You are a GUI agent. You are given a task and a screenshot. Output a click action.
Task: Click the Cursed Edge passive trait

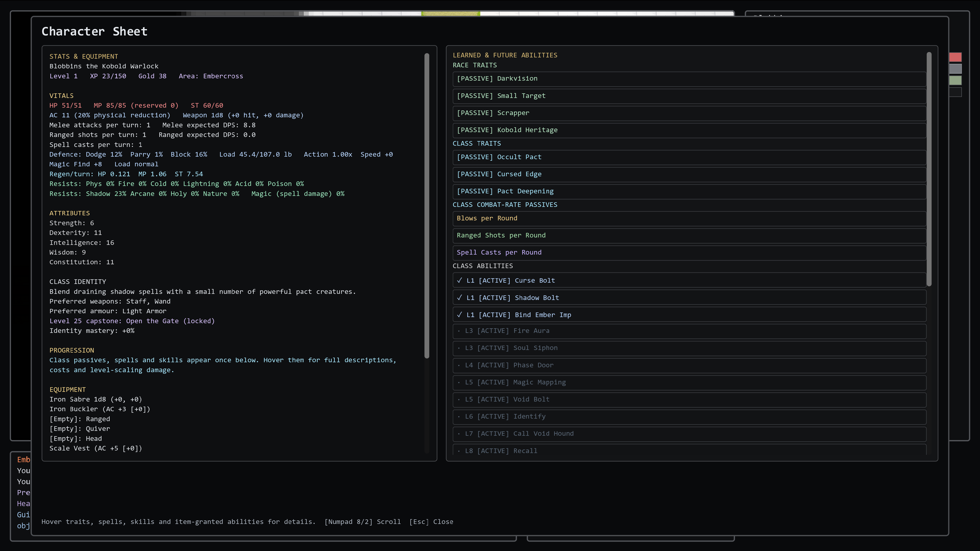coord(689,174)
